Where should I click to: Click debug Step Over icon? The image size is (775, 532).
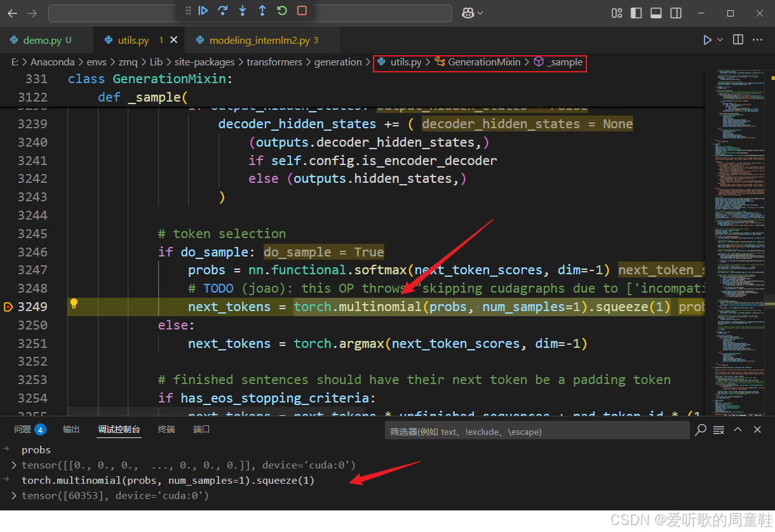point(223,11)
